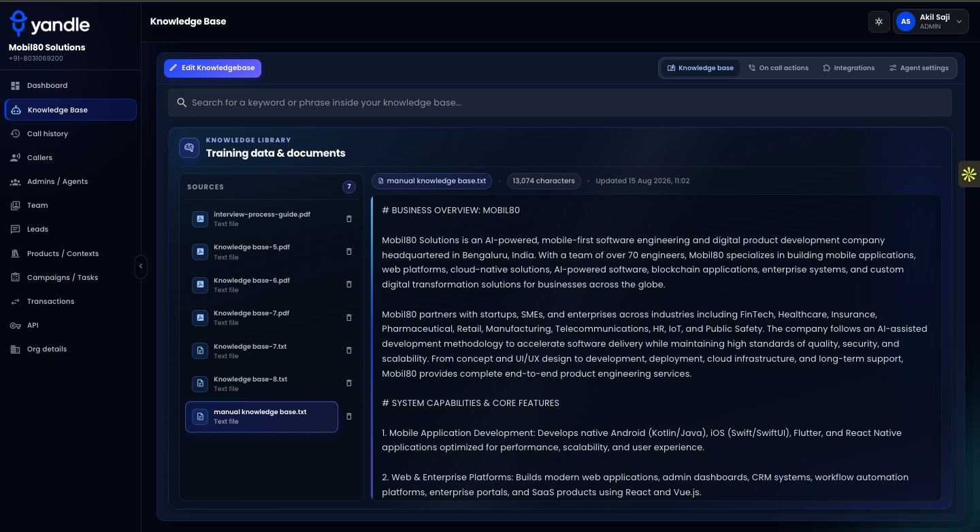
Task: Click the knowledge base search field
Action: coord(560,103)
